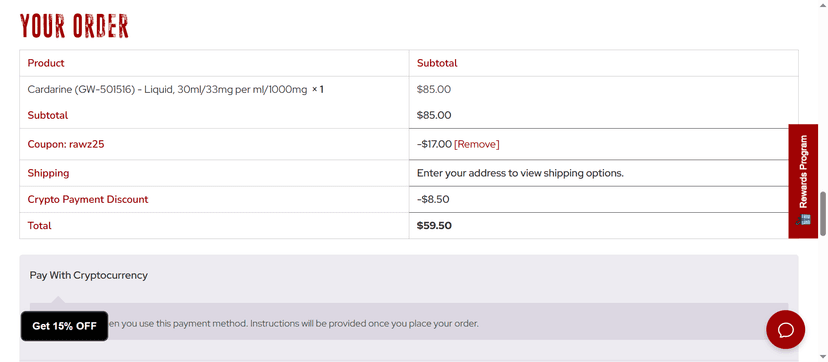This screenshot has width=828, height=362.
Task: Click the small icon on Rewards Program tab
Action: pyautogui.click(x=803, y=220)
